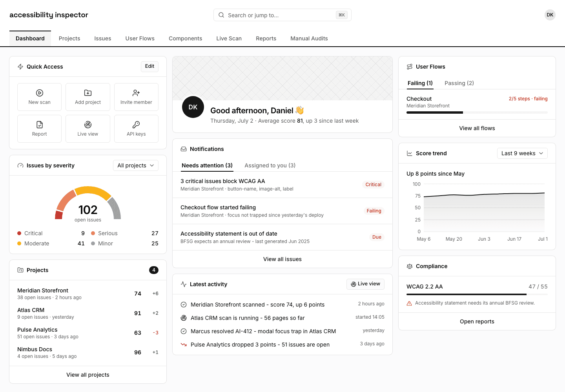This screenshot has height=392, width=565.
Task: Click the Quick Access lightning icon
Action: pyautogui.click(x=20, y=67)
